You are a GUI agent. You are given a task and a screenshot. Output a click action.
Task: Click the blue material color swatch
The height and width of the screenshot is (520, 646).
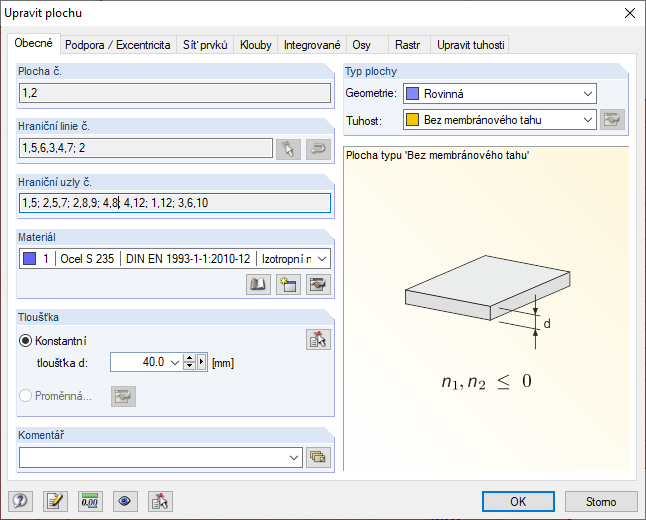[x=29, y=259]
